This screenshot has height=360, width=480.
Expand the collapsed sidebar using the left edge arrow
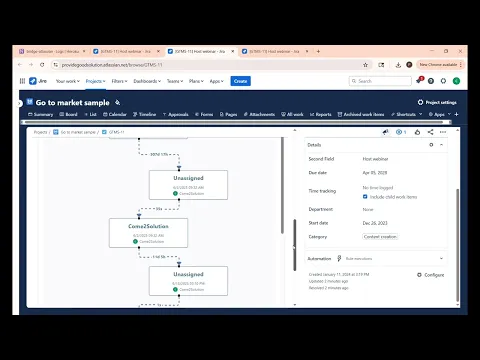(x=19, y=104)
